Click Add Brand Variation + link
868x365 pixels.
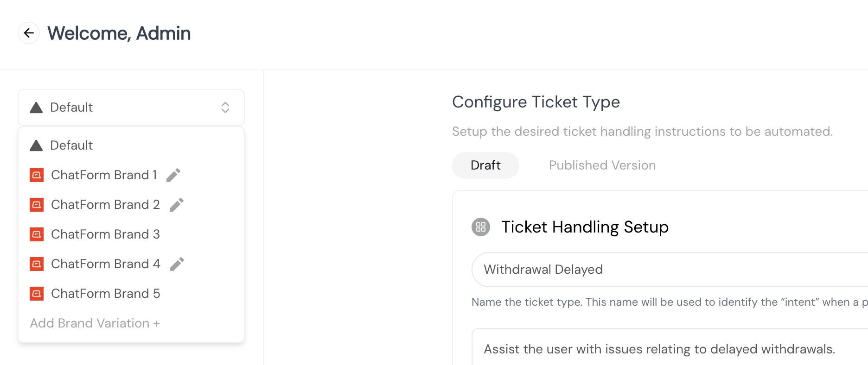(x=95, y=323)
